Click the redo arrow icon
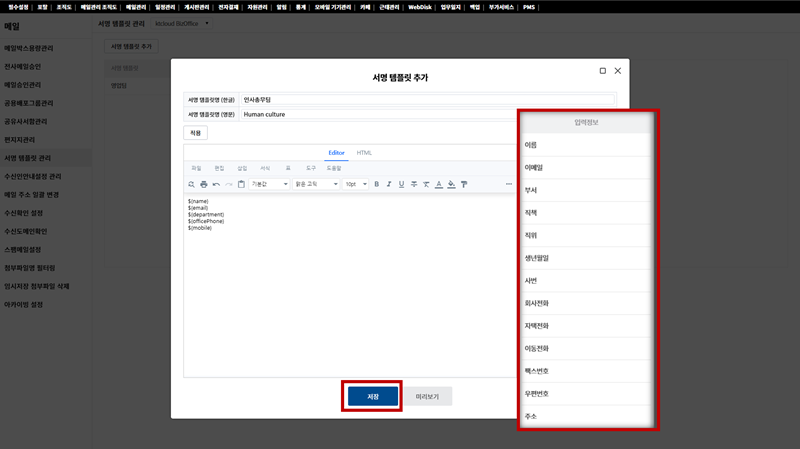 tap(229, 184)
